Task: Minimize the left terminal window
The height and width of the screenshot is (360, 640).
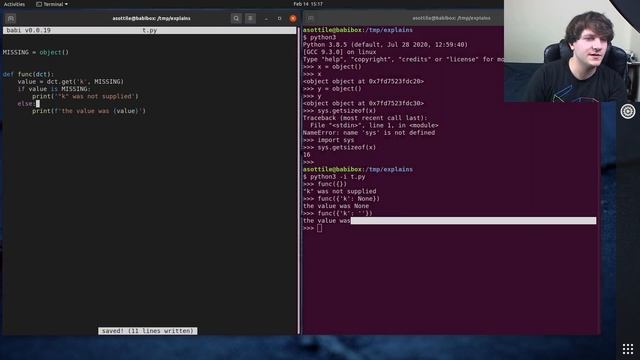Action: point(266,18)
